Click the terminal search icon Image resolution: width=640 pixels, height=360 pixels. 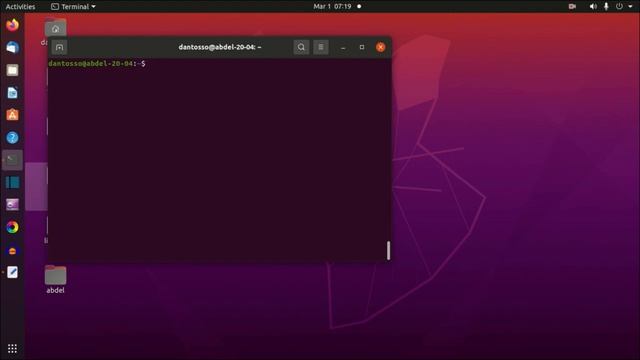301,47
